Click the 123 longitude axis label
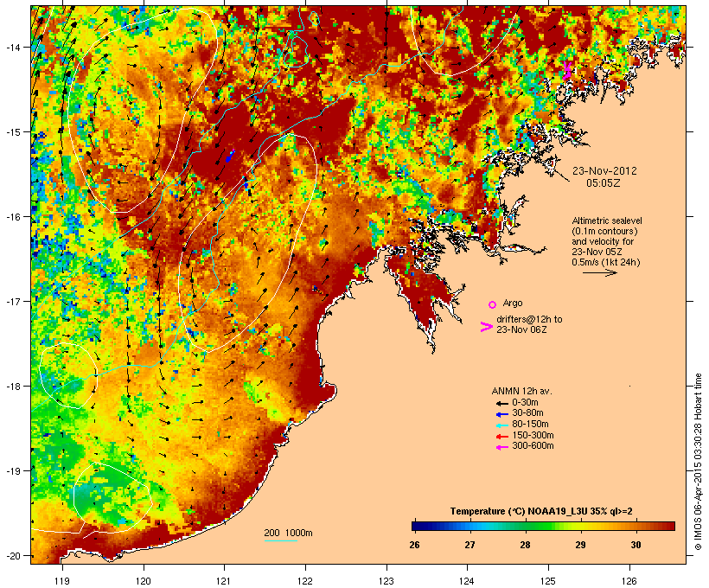 pyautogui.click(x=386, y=581)
